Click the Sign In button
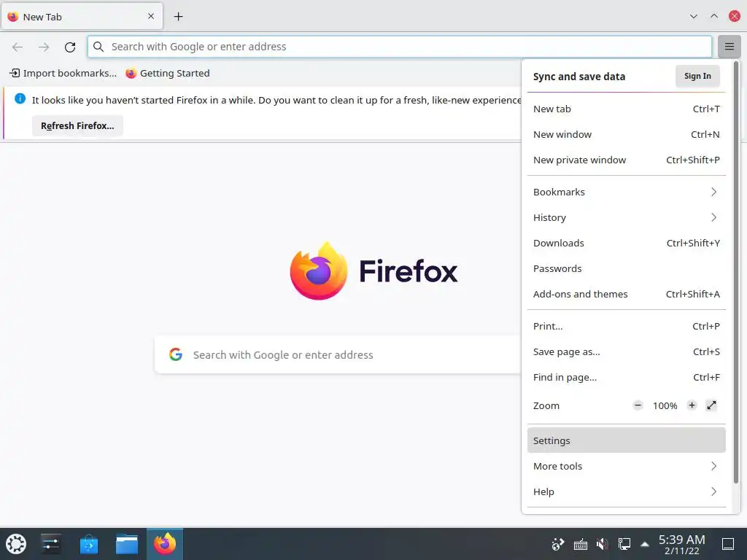 697,76
